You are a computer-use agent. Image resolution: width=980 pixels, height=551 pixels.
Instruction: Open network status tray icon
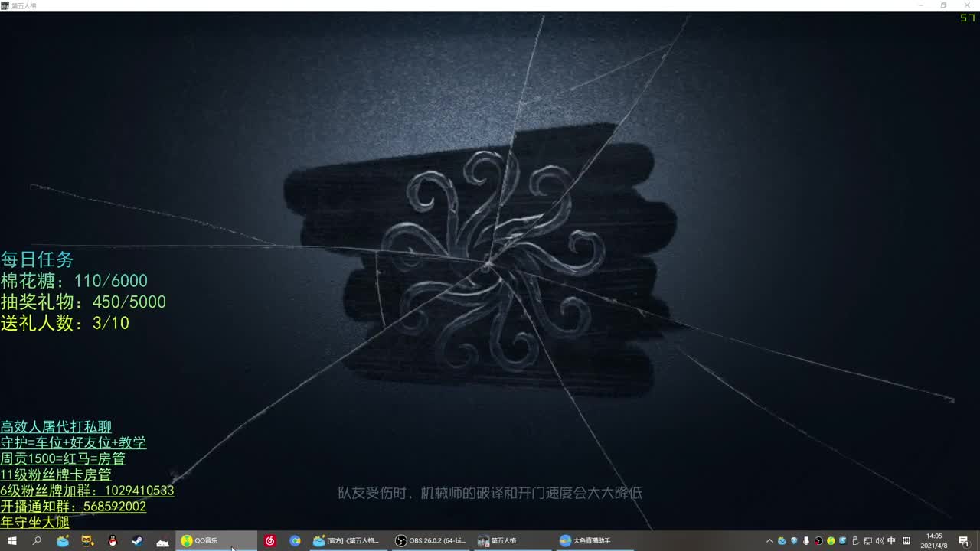pos(867,541)
